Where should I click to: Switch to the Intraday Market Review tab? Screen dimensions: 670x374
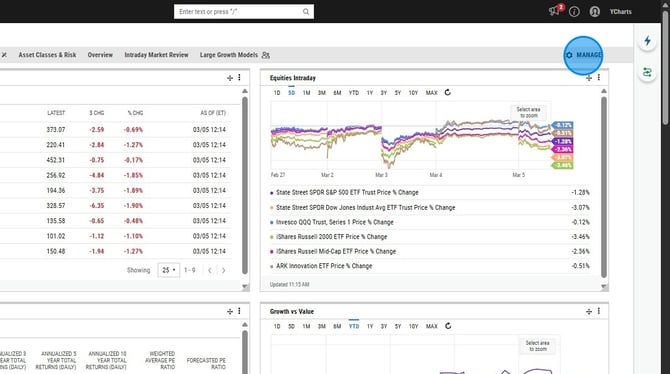(x=156, y=55)
